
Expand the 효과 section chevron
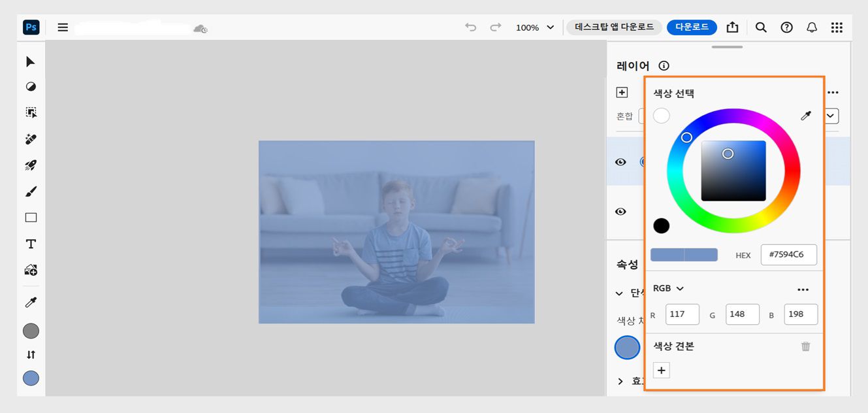[x=620, y=381]
